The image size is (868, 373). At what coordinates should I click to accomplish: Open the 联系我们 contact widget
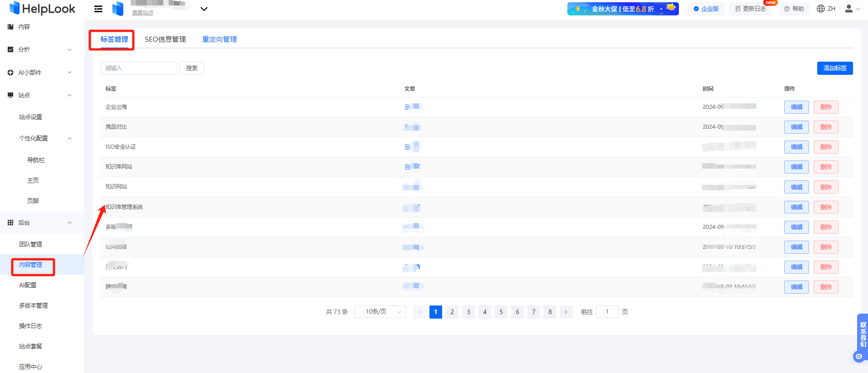[x=863, y=334]
